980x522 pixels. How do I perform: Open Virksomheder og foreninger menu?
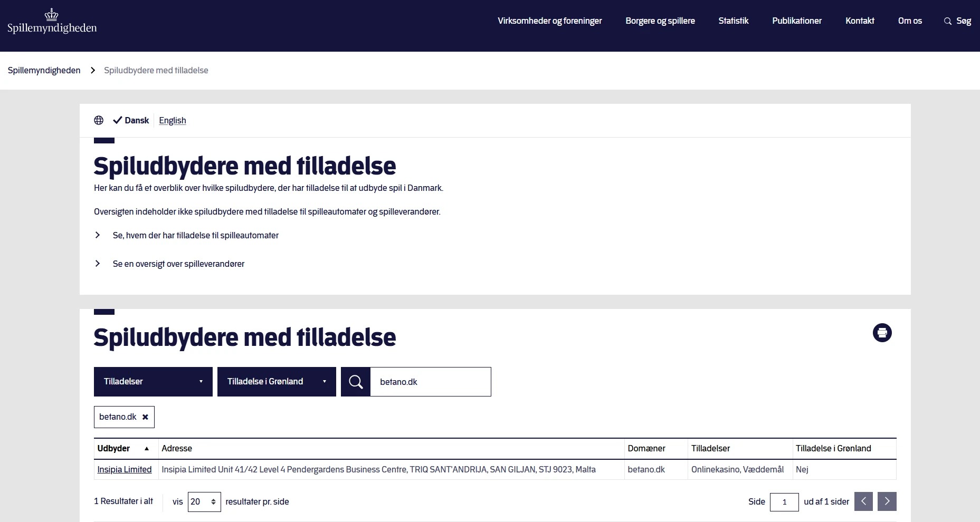point(549,21)
